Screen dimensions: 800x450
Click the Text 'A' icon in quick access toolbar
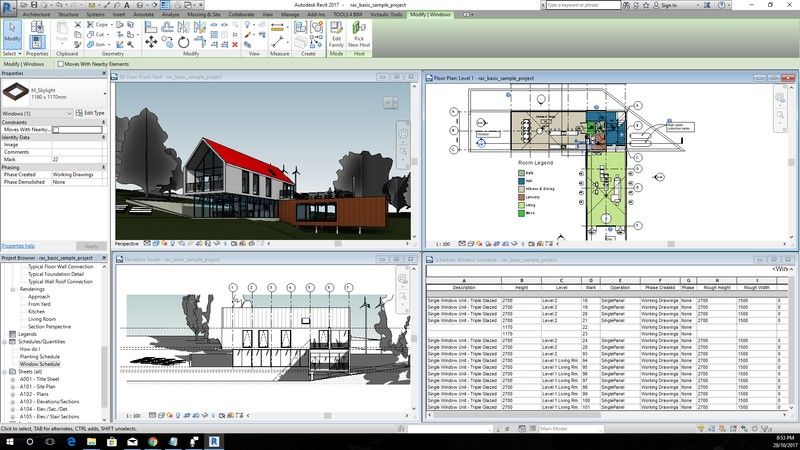click(127, 5)
